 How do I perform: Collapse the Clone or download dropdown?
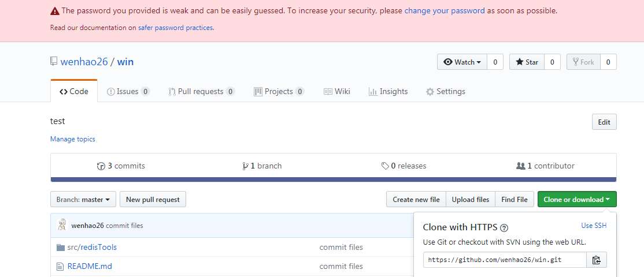coord(576,200)
